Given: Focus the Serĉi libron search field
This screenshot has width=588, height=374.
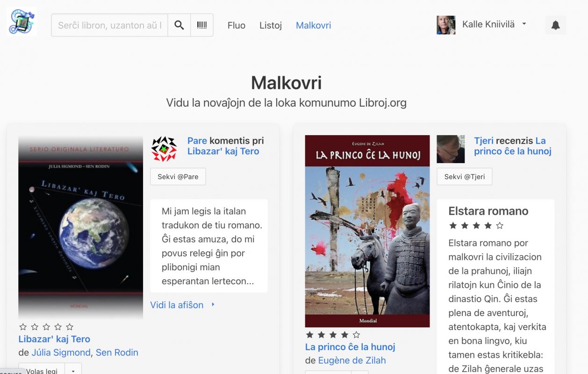Looking at the screenshot, I should 109,25.
